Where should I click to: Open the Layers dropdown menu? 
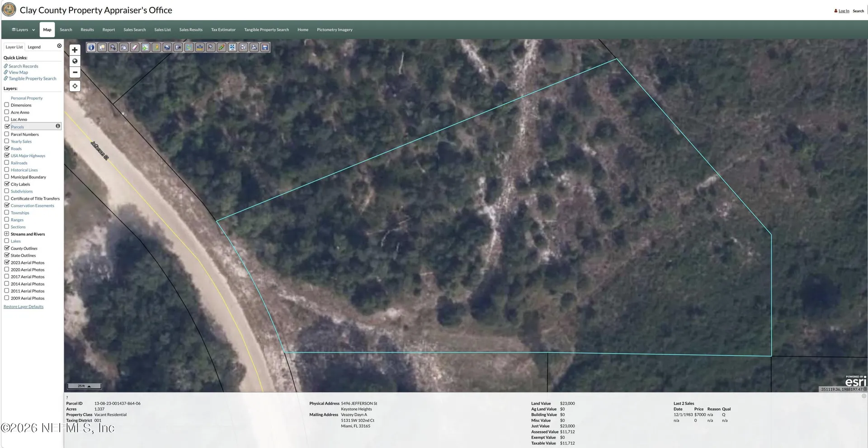click(23, 30)
